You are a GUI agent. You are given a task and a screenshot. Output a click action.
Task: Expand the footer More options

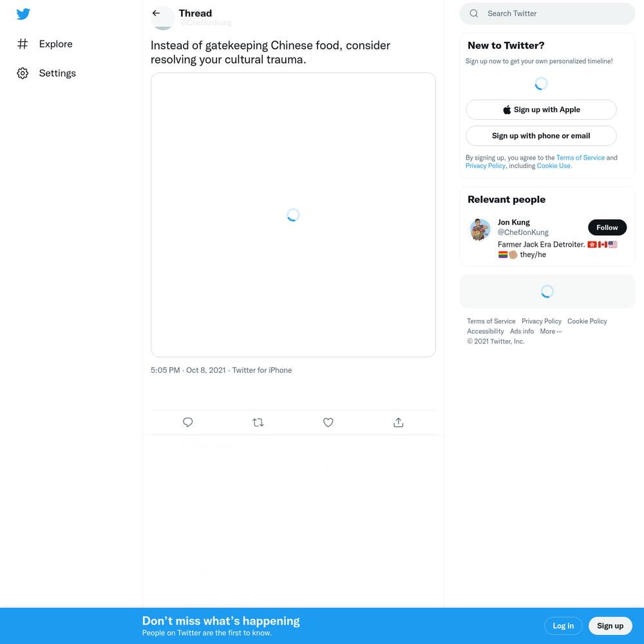pyautogui.click(x=551, y=332)
